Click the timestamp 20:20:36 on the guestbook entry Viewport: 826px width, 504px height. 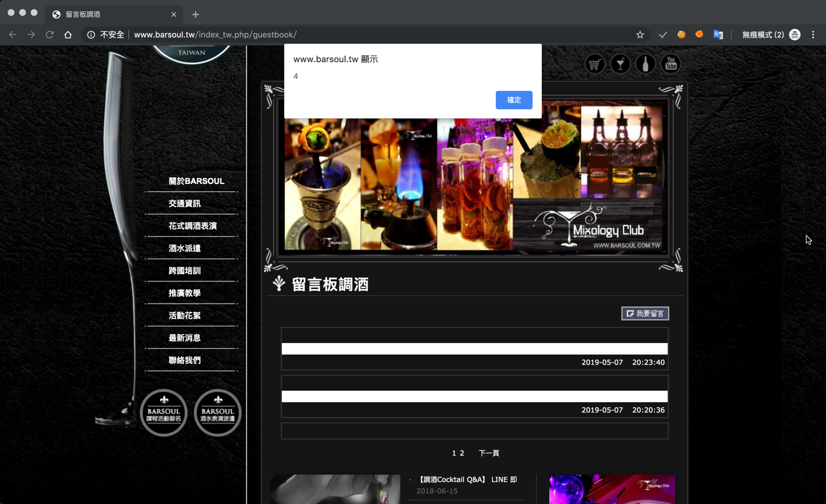pos(648,410)
